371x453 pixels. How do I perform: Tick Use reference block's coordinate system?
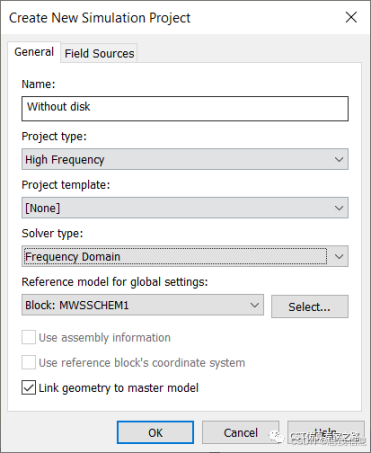(29, 362)
